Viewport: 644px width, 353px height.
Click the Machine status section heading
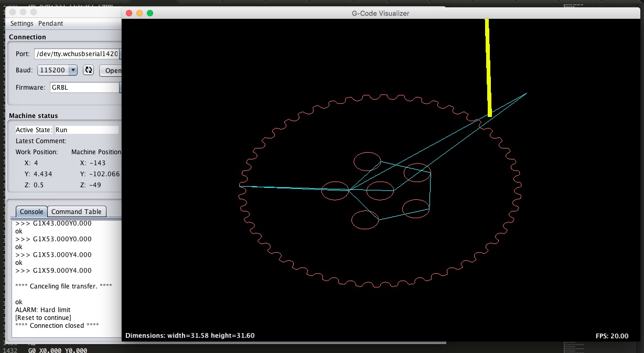tap(34, 116)
